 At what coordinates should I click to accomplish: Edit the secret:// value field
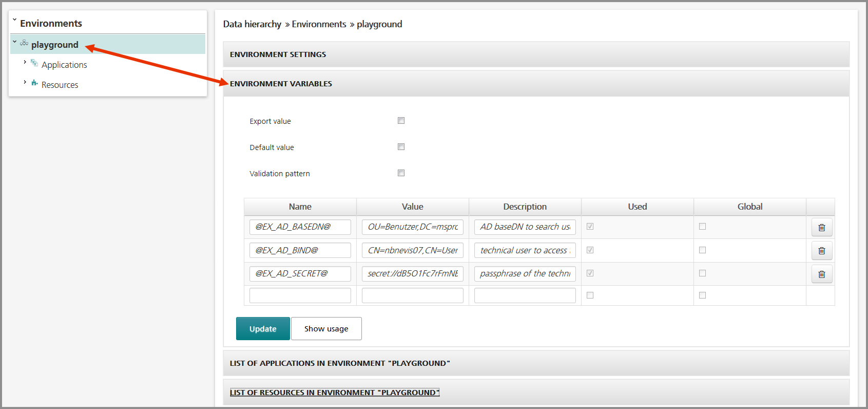click(413, 274)
